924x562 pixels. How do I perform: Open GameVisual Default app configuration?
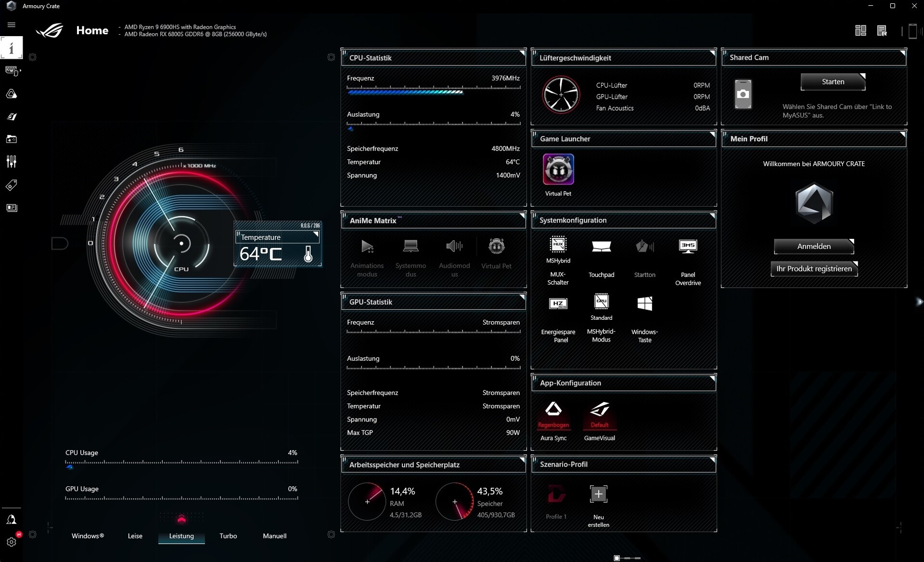[x=600, y=410]
